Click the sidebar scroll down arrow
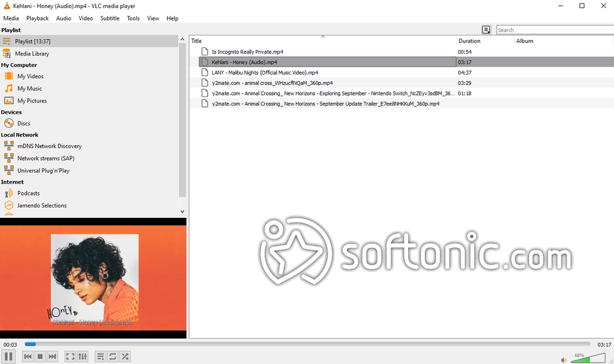Image resolution: width=614 pixels, height=364 pixels. 182,211
